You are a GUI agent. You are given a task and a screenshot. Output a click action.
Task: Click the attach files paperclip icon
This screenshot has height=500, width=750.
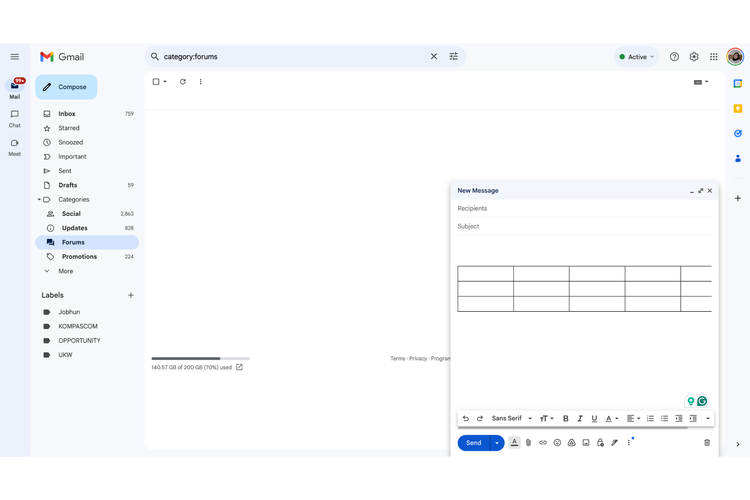tap(529, 443)
